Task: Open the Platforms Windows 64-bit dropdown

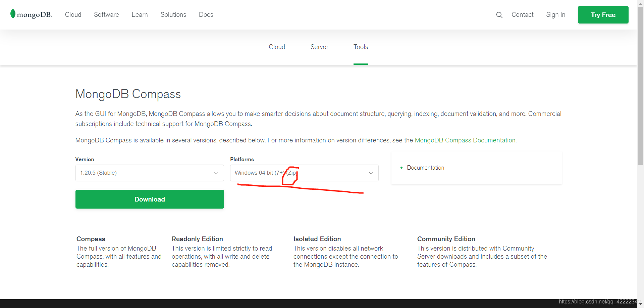Action: (304, 173)
